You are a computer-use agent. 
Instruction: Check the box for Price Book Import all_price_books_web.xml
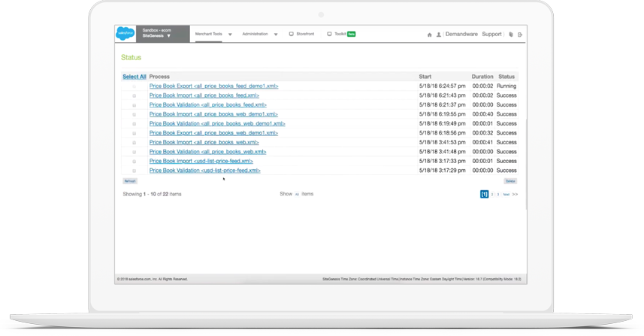[x=135, y=143]
